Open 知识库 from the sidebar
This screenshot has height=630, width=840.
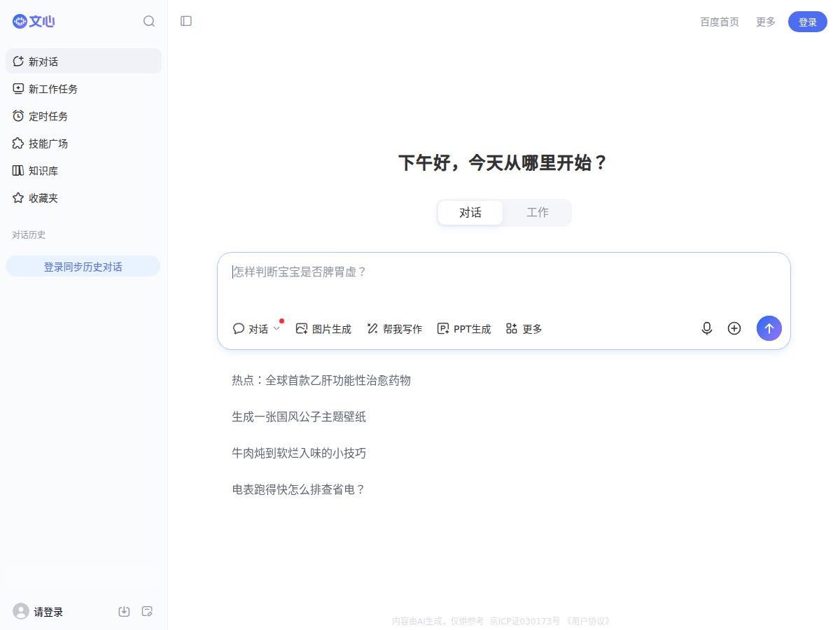(x=83, y=171)
